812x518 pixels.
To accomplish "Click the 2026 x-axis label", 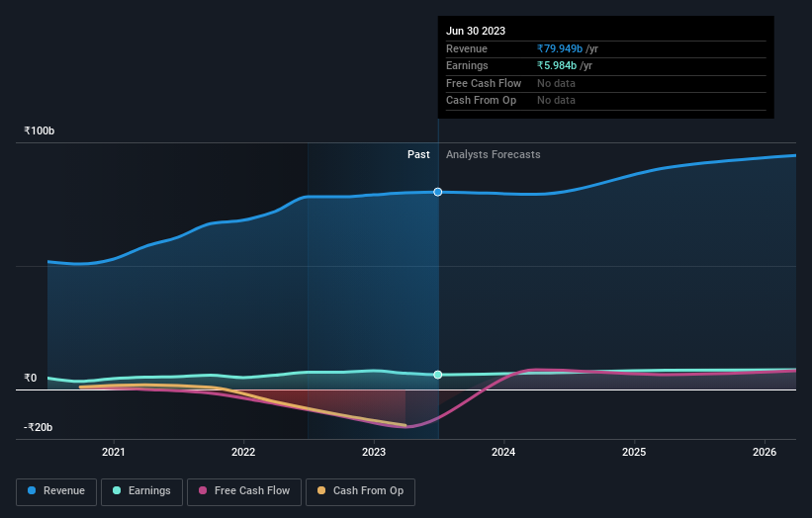I will (x=765, y=452).
